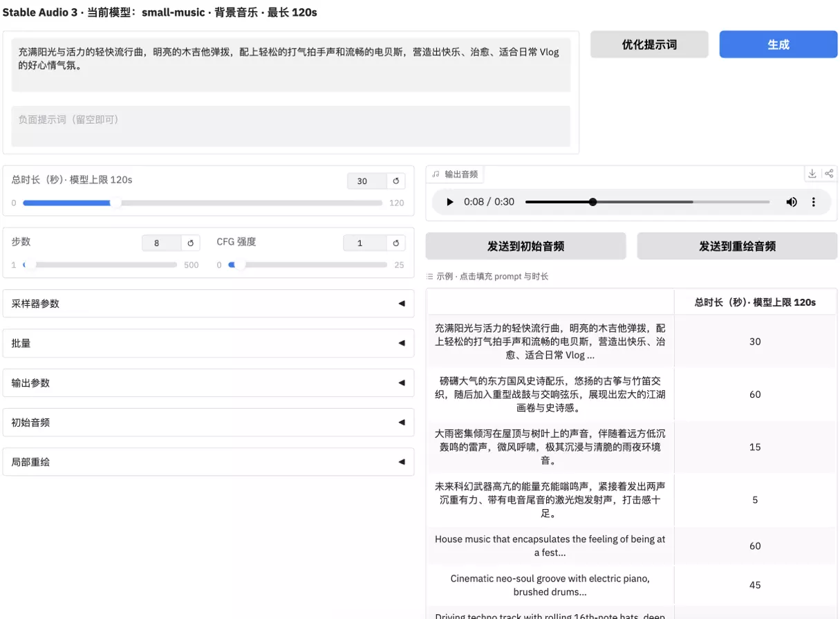Image resolution: width=840 pixels, height=619 pixels.
Task: Open audio player more options menu
Action: (814, 202)
